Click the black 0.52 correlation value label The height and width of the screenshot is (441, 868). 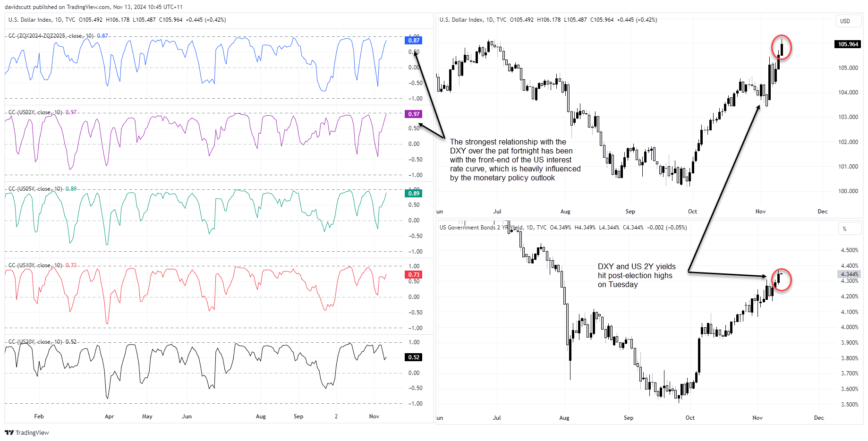point(414,357)
